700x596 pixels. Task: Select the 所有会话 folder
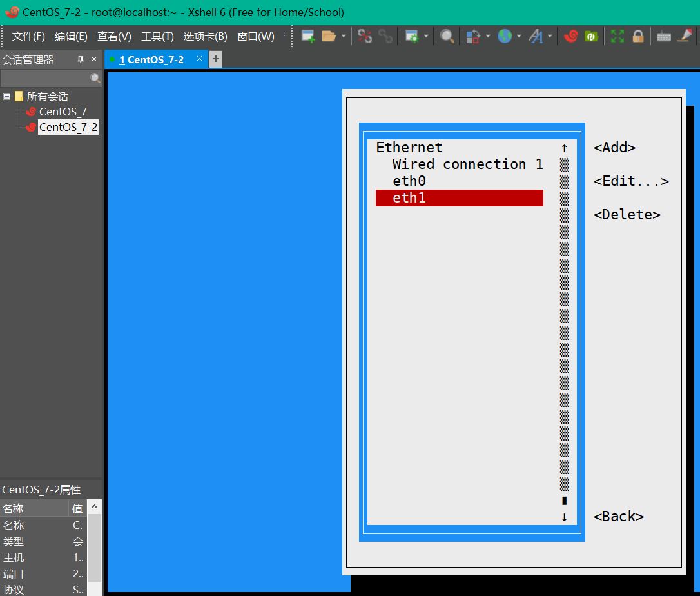(x=47, y=96)
